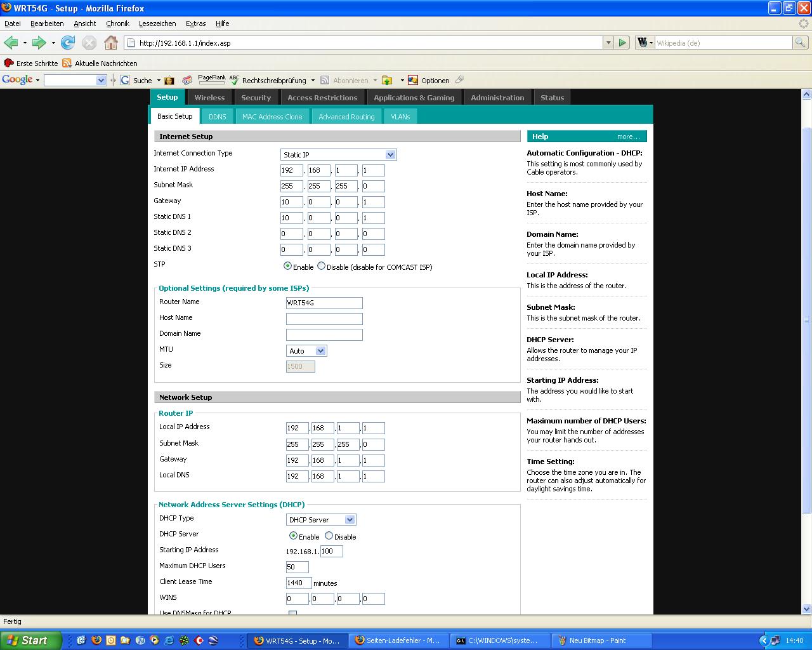The width and height of the screenshot is (812, 650).
Task: Click the Aktuelle Nachrichten feed bookmark
Action: (100, 63)
